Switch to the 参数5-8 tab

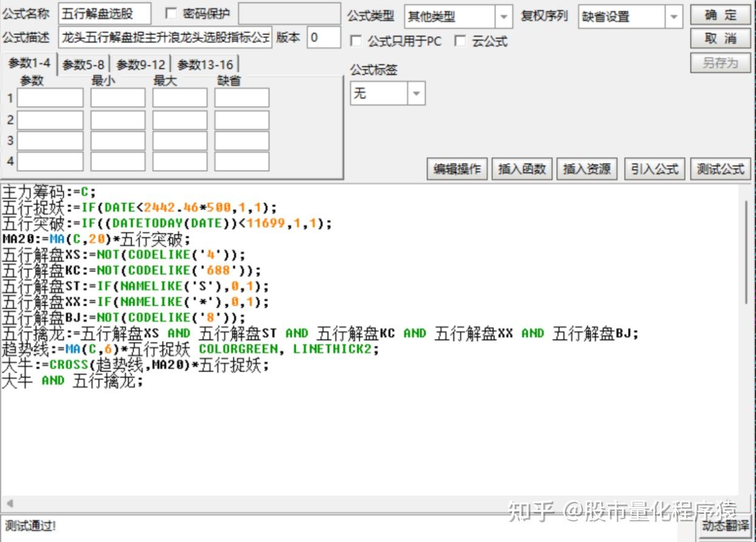point(83,64)
